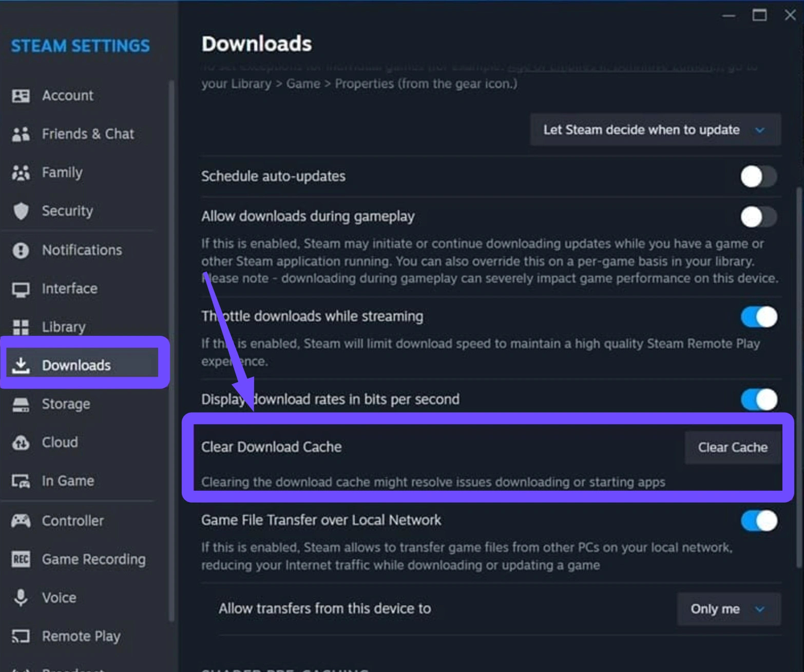The image size is (804, 672).
Task: Click the Controller gamepad icon
Action: tap(21, 521)
